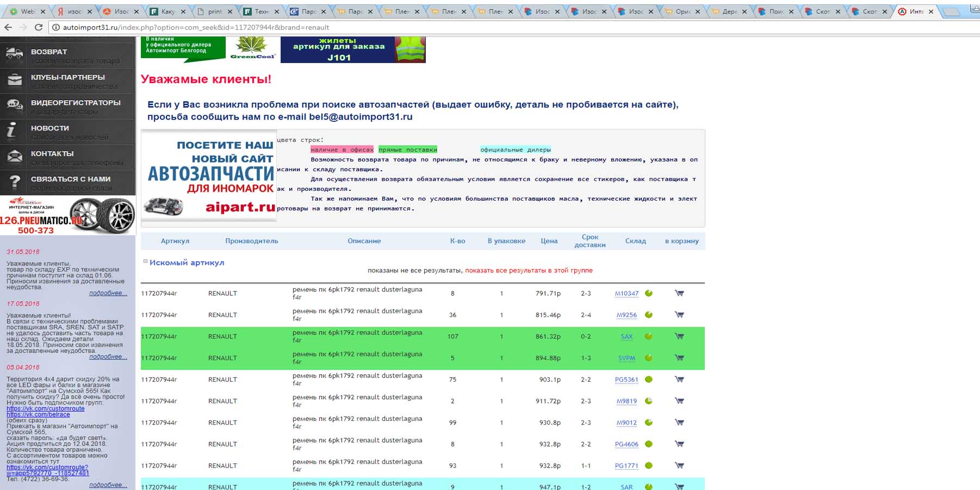Open the GreenCool banner

(x=253, y=48)
